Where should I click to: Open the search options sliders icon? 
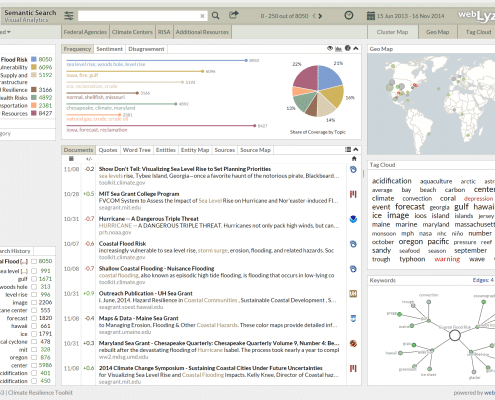pyautogui.click(x=69, y=16)
